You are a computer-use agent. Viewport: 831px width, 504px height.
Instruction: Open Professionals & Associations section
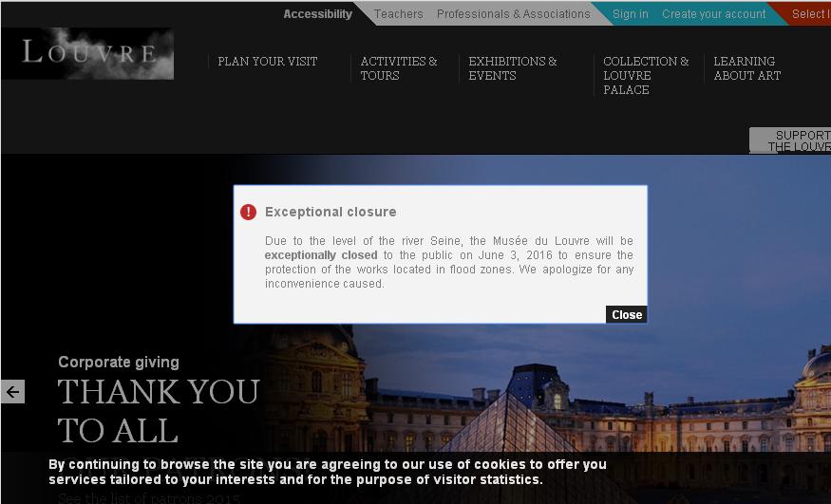[x=514, y=14]
